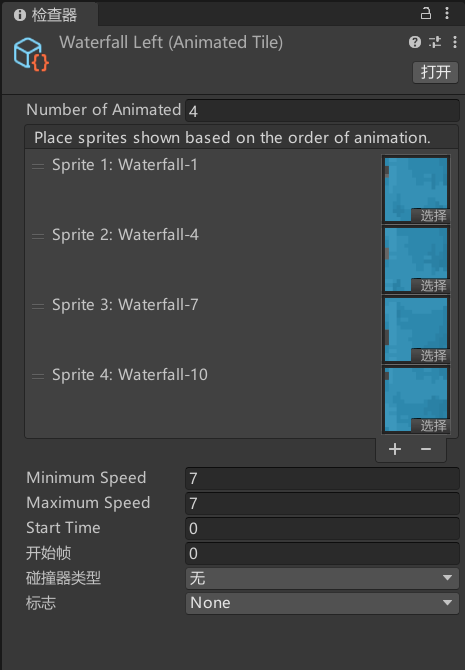Add a sprite with the plus button
The height and width of the screenshot is (670, 465).
click(395, 449)
